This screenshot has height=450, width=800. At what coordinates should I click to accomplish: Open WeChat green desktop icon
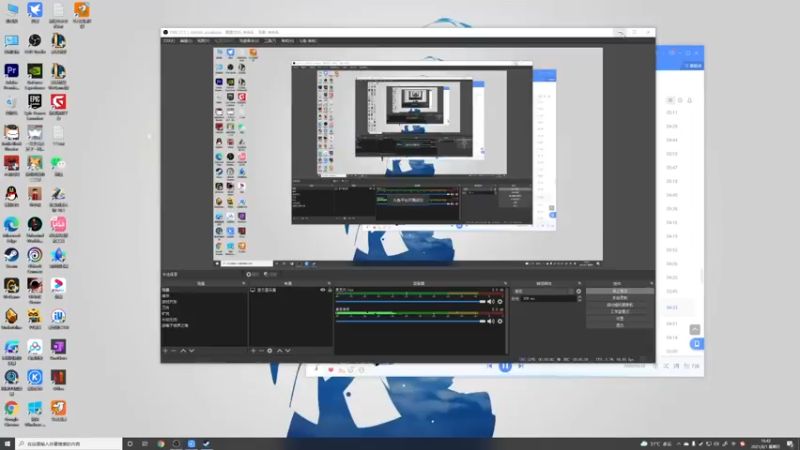[58, 167]
